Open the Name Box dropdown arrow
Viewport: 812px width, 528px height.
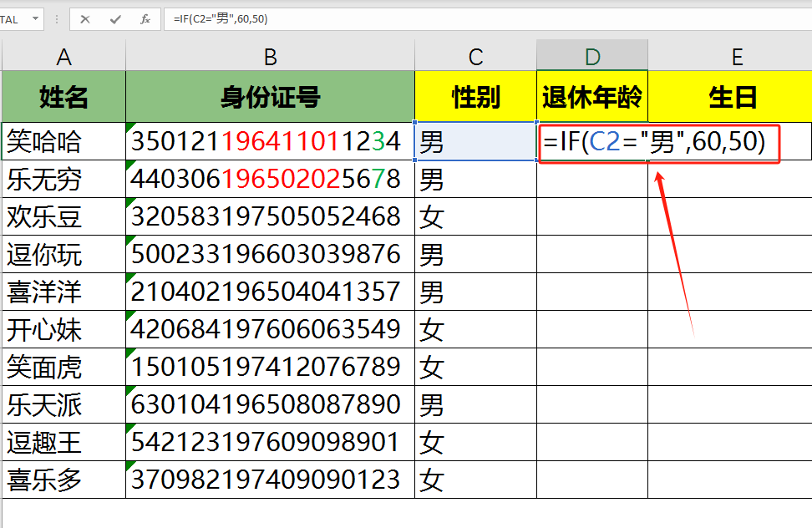(x=35, y=18)
